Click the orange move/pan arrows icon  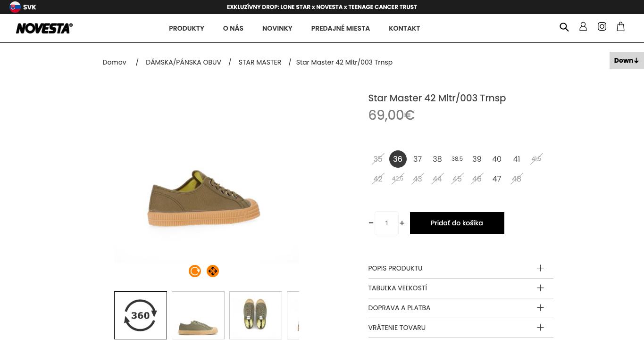tap(213, 271)
